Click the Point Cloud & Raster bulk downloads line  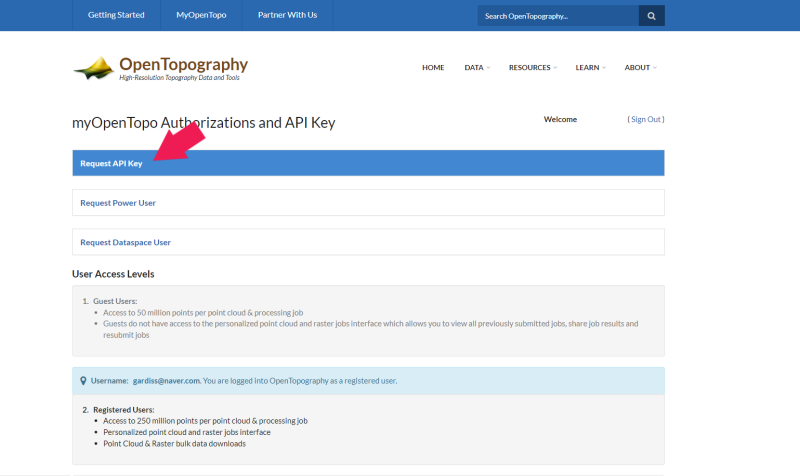(x=174, y=444)
